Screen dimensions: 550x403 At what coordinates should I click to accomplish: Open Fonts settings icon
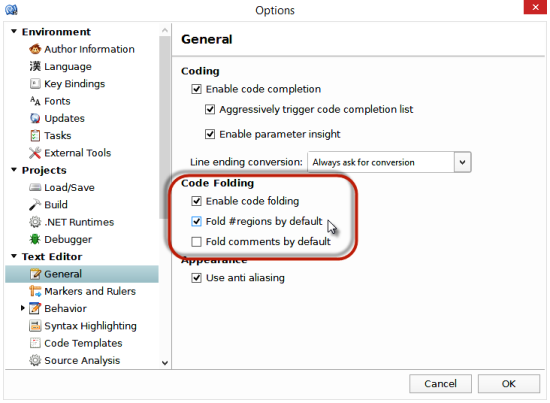tap(35, 101)
